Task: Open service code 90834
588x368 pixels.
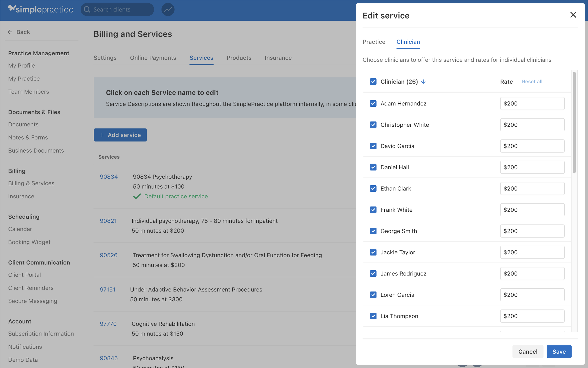Action: (x=109, y=177)
